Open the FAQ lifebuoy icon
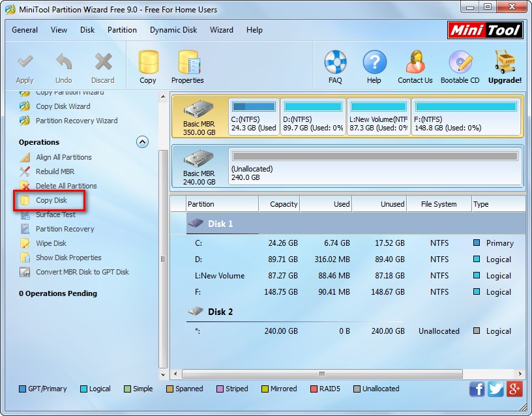Image resolution: width=532 pixels, height=416 pixels. (335, 62)
